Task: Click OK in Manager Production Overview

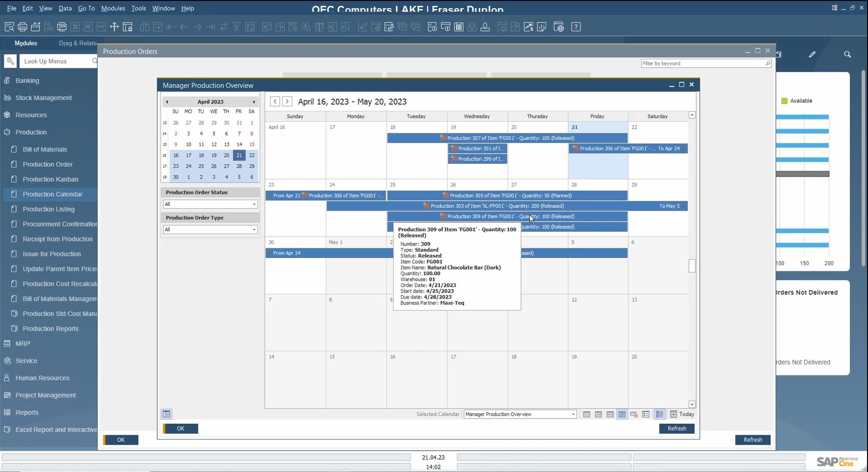Action: (x=181, y=429)
